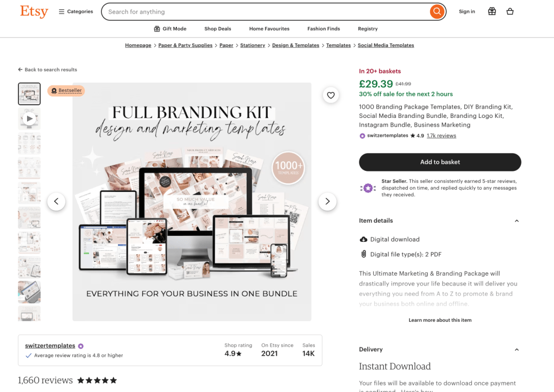Viewport: 554px width, 392px height.
Task: Open the shopping basket icon
Action: tap(510, 11)
